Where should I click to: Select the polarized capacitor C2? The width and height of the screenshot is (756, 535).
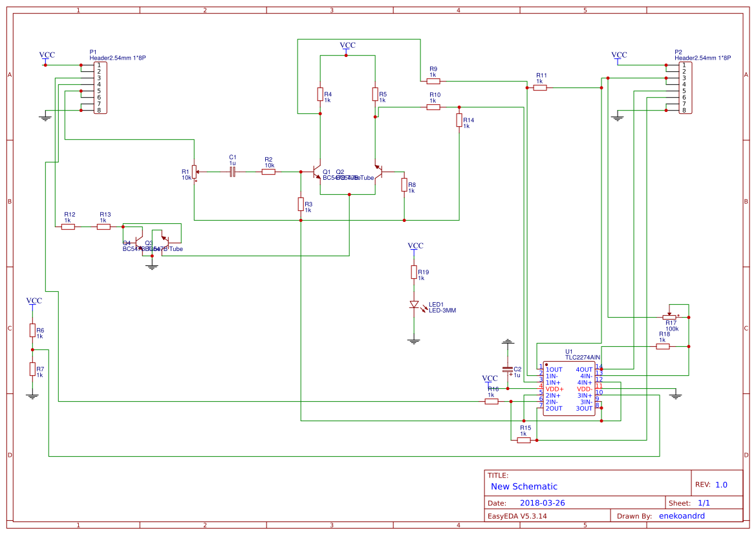[508, 370]
